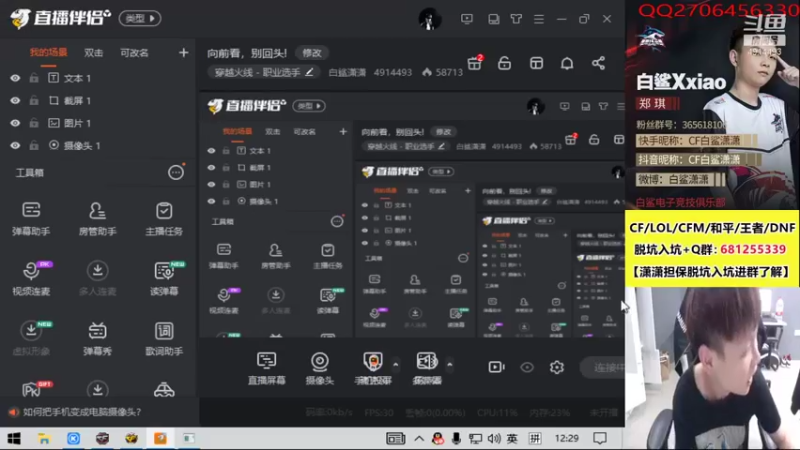Click the pencil beside 穿越火线 - 职业选手
Screen dimensions: 800x450
coord(309,72)
